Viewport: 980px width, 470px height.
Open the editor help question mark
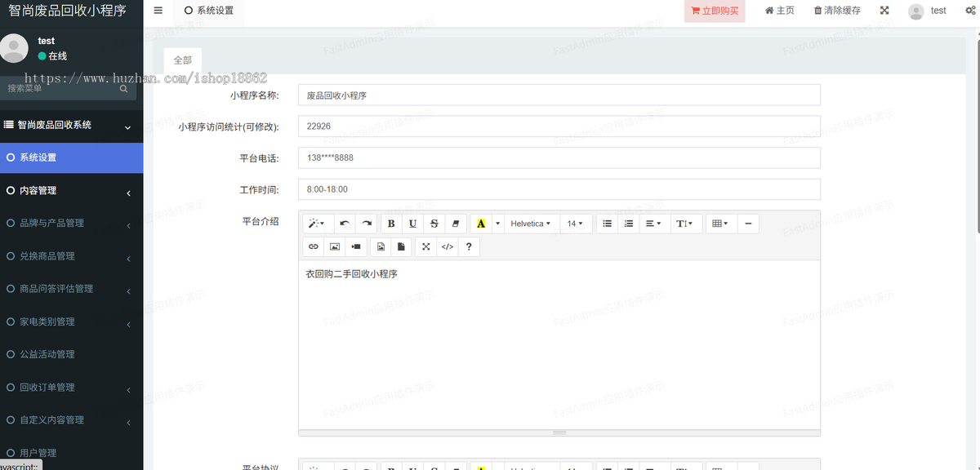(x=469, y=246)
